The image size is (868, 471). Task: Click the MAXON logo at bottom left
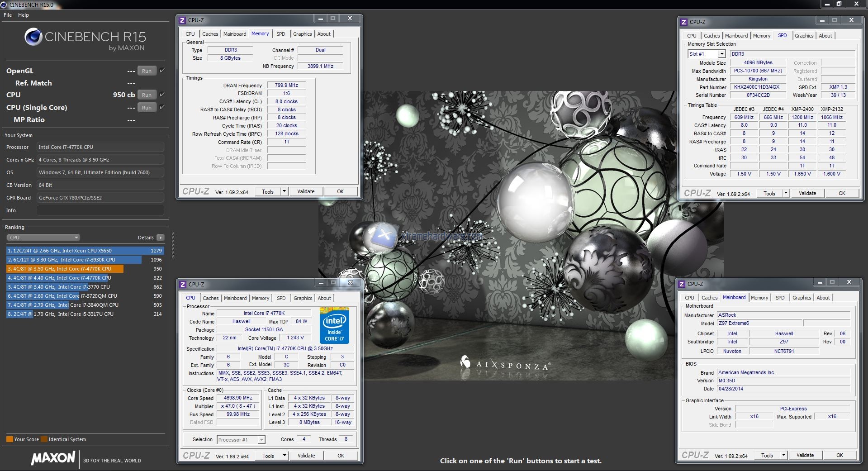point(53,458)
